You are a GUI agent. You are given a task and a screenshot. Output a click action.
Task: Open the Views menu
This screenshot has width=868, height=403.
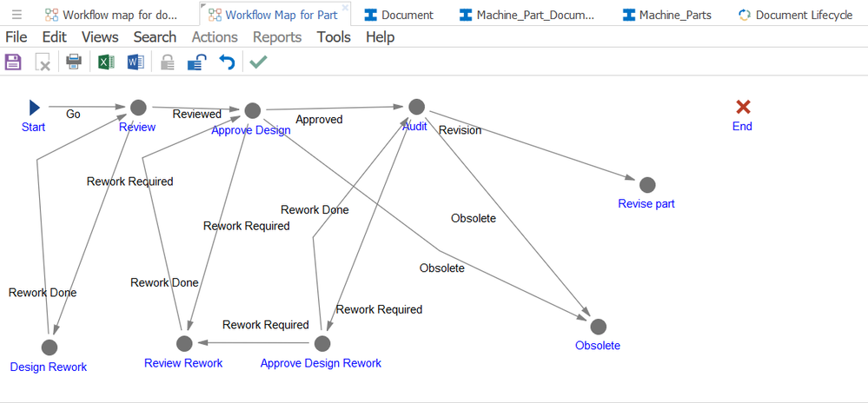coord(100,36)
